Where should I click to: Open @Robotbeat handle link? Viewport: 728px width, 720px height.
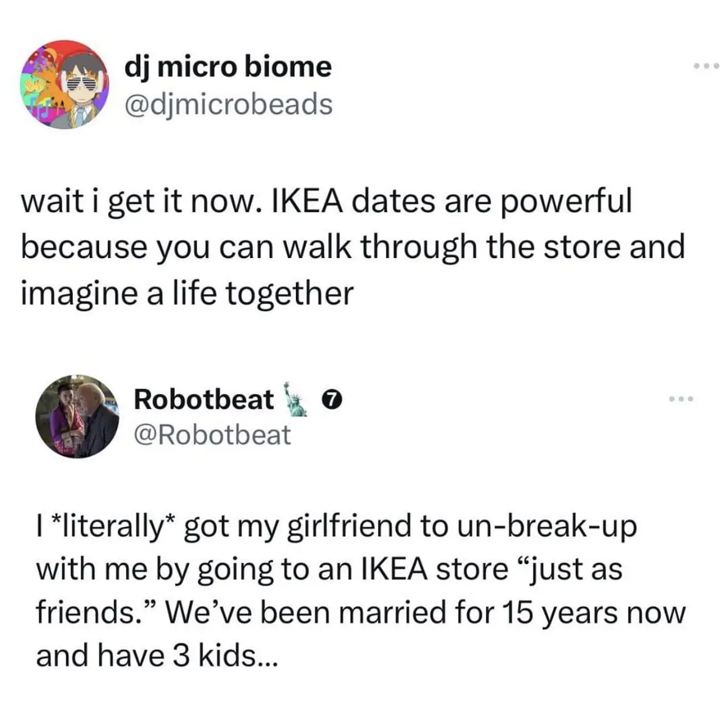[x=212, y=435]
